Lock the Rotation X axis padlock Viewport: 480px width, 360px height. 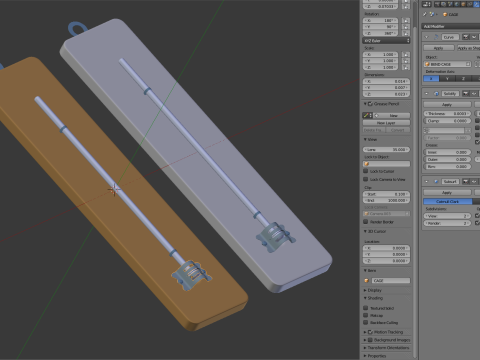click(x=406, y=21)
